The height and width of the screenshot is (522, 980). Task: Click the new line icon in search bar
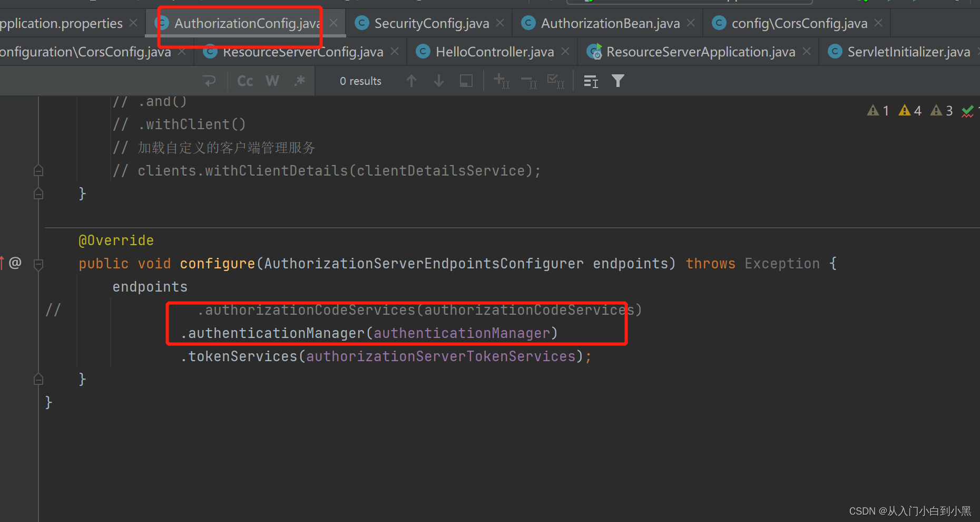point(210,81)
